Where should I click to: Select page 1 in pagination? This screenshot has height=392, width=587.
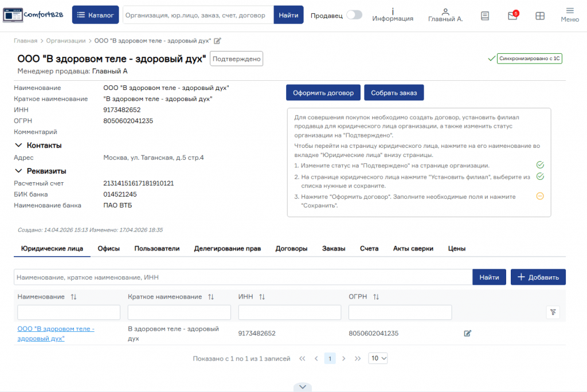330,359
